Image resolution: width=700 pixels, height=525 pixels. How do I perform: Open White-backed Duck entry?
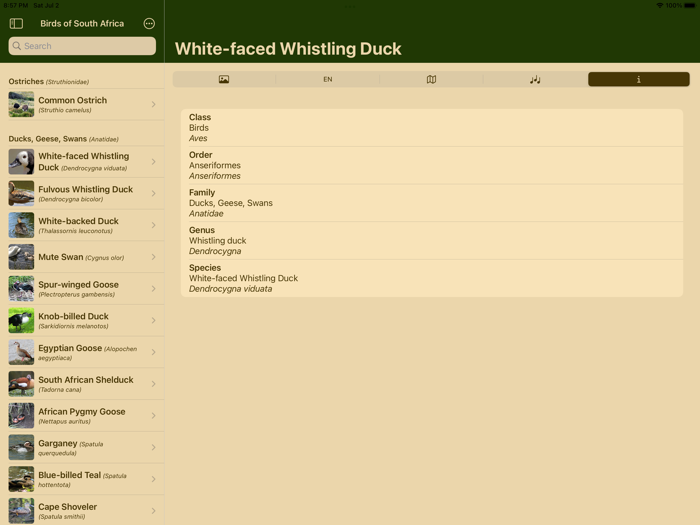[x=82, y=225]
